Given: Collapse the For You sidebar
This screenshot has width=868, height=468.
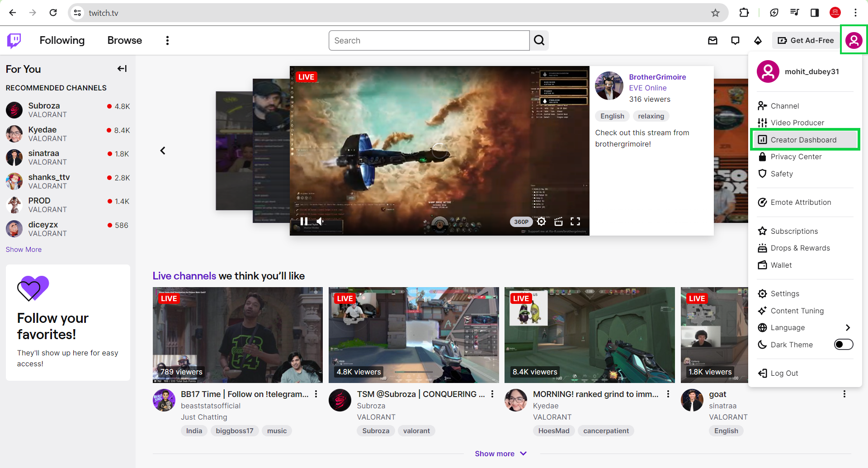Looking at the screenshot, I should 122,69.
